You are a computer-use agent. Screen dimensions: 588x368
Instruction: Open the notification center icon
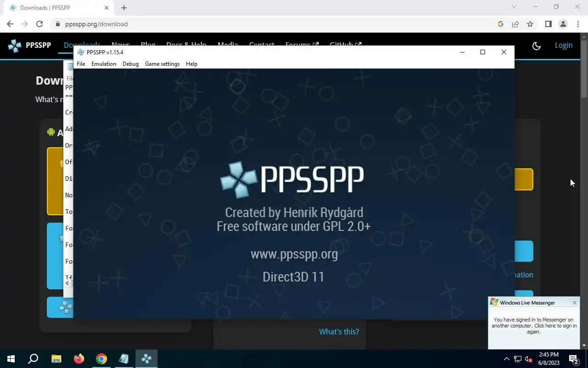[x=573, y=359]
